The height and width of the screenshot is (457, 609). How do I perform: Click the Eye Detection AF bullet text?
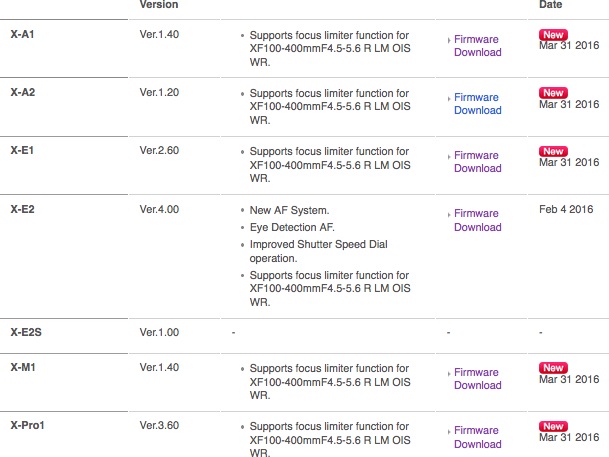[x=292, y=227]
